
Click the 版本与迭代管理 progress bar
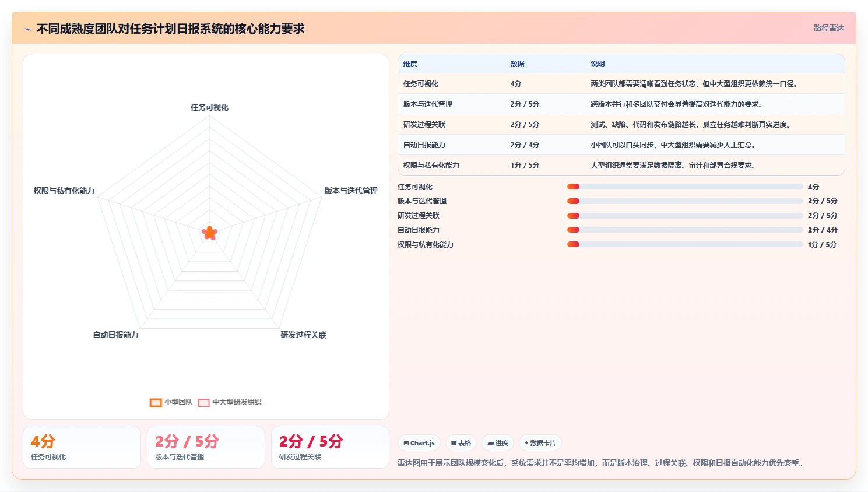pos(685,201)
